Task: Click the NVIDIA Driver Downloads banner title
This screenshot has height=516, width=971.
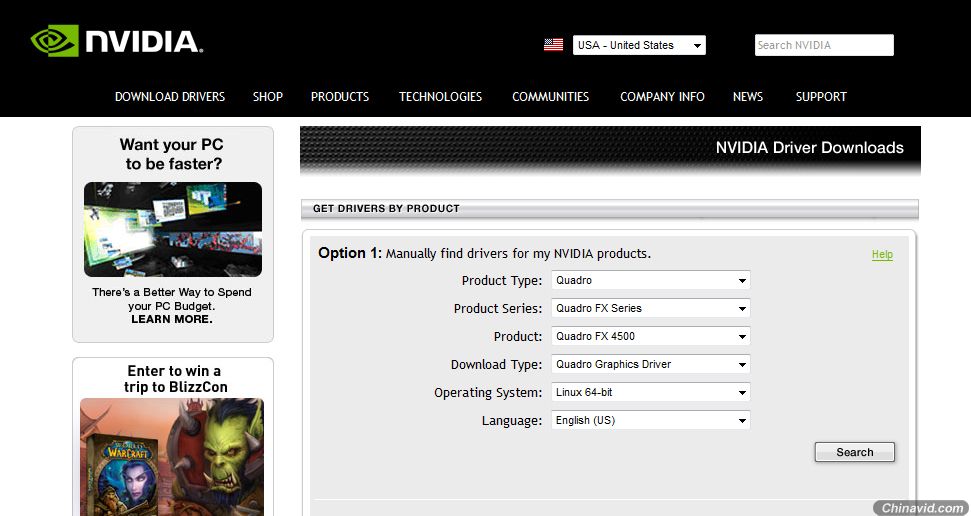Action: (809, 147)
